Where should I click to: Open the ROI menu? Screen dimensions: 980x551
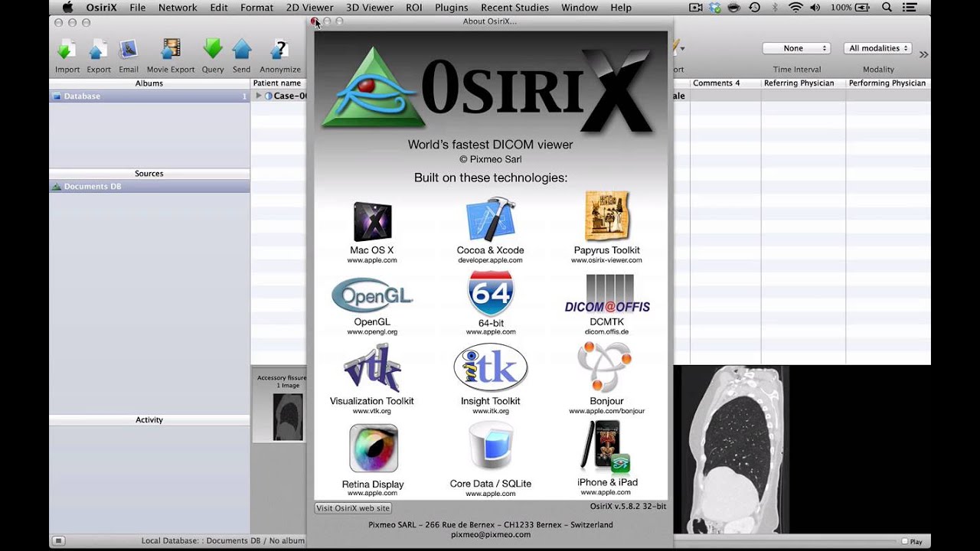pyautogui.click(x=414, y=8)
